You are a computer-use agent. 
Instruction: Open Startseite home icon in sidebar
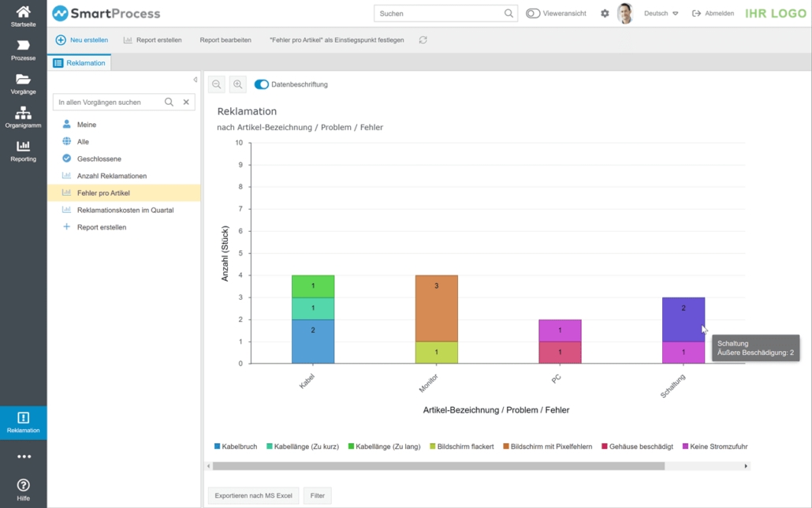(x=24, y=11)
